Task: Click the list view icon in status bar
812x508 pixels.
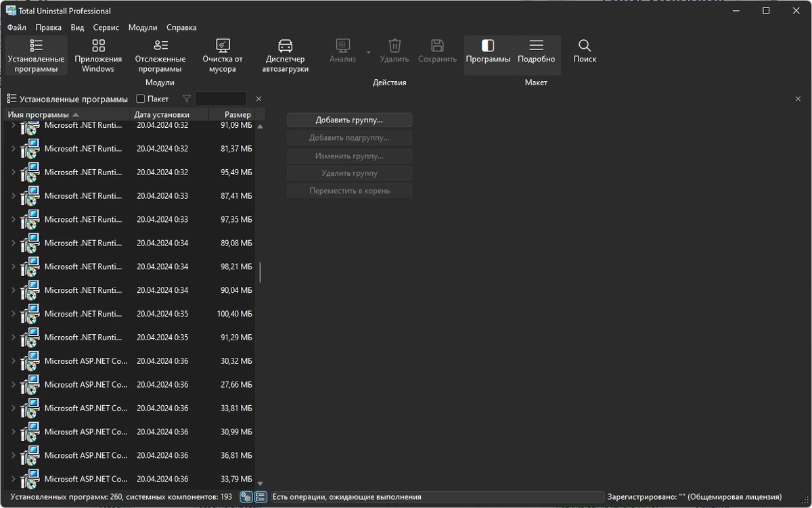Action: tap(261, 497)
